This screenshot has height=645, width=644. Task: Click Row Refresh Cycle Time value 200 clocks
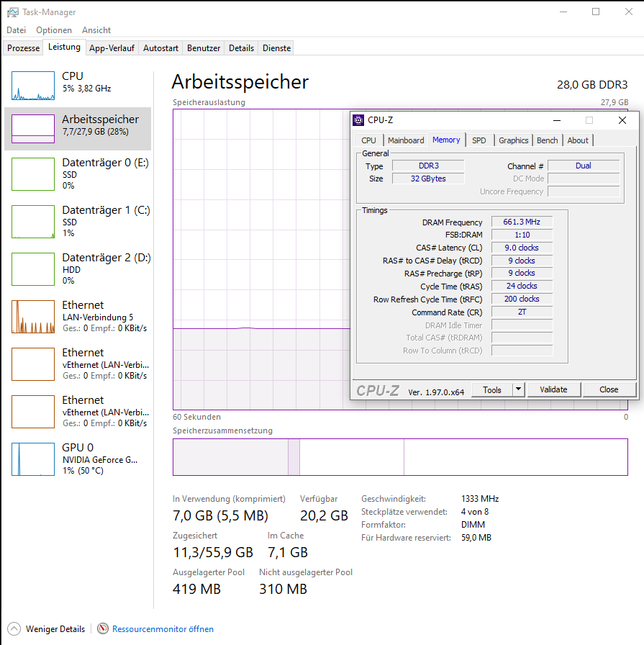[x=522, y=299]
